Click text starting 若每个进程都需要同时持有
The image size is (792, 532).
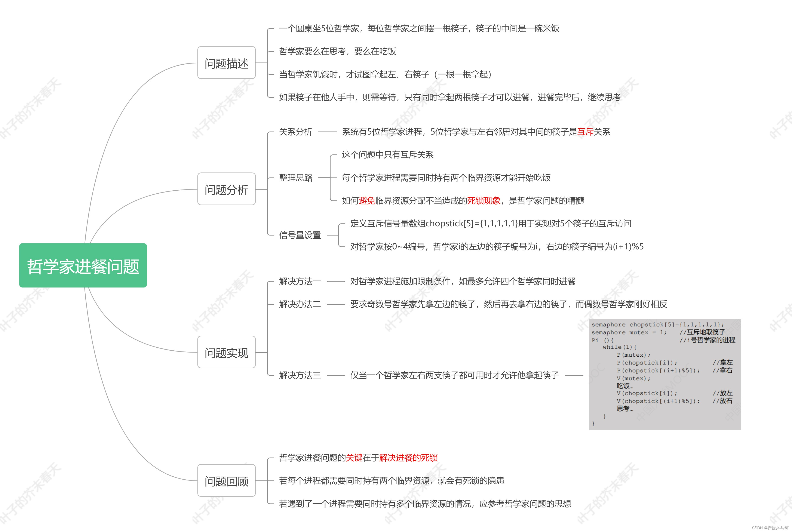[x=392, y=481]
